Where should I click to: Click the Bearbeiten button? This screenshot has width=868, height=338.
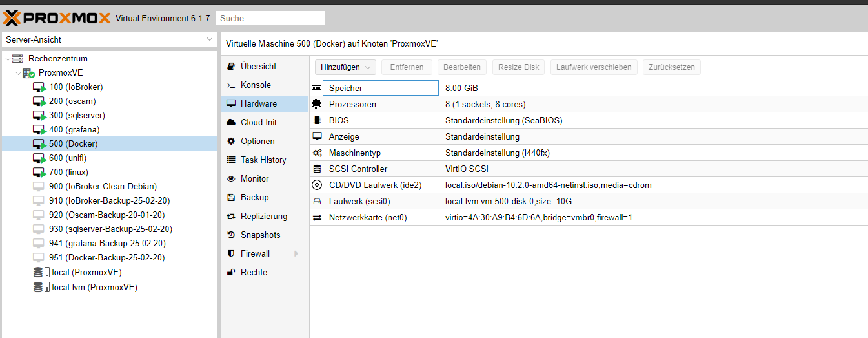[461, 67]
